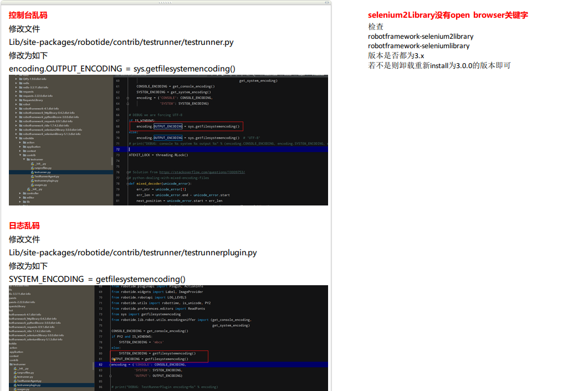Expand the controller folder in first screenshot tree

point(21,193)
